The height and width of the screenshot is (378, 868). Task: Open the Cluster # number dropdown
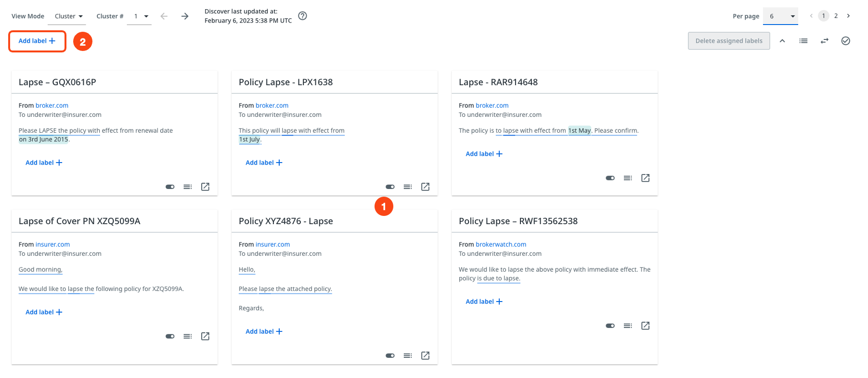tap(140, 16)
